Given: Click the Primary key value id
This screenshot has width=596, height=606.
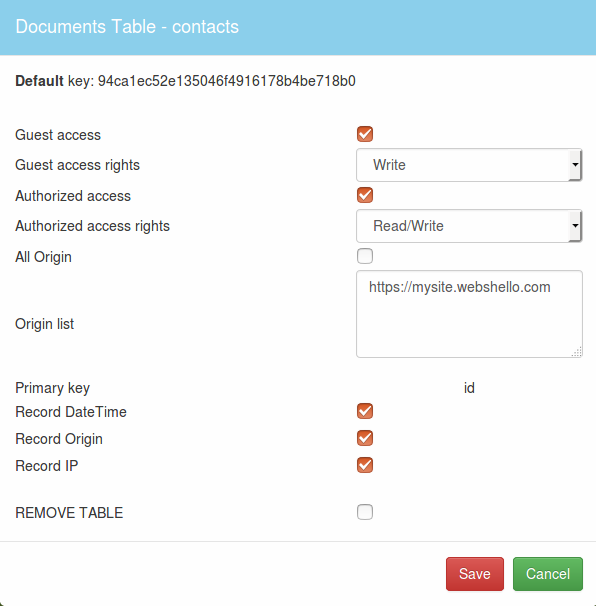Looking at the screenshot, I should (469, 388).
